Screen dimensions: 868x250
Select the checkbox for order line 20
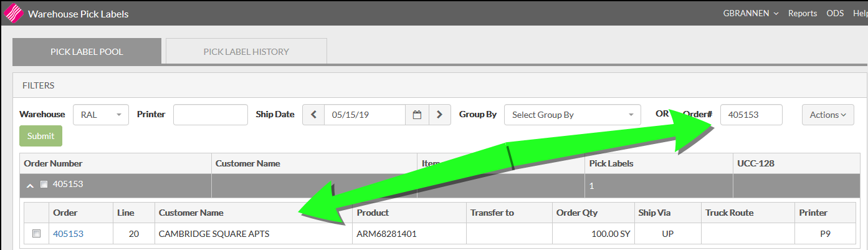coord(37,234)
